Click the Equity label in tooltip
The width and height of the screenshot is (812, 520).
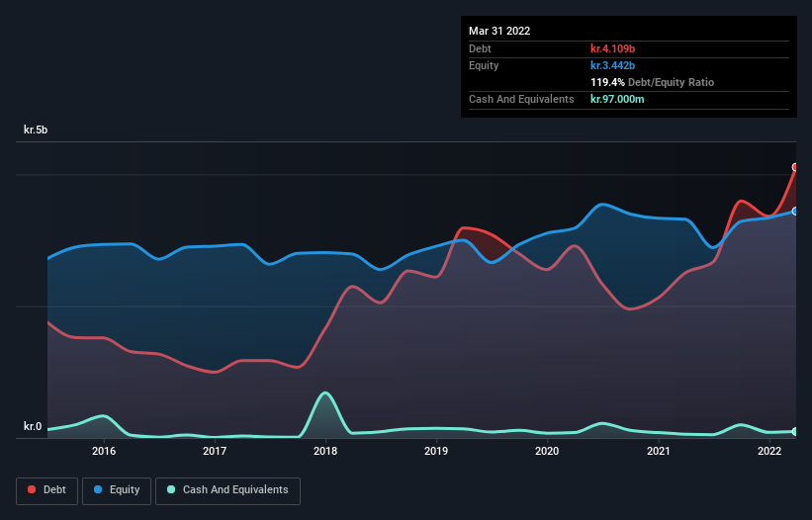click(x=484, y=65)
